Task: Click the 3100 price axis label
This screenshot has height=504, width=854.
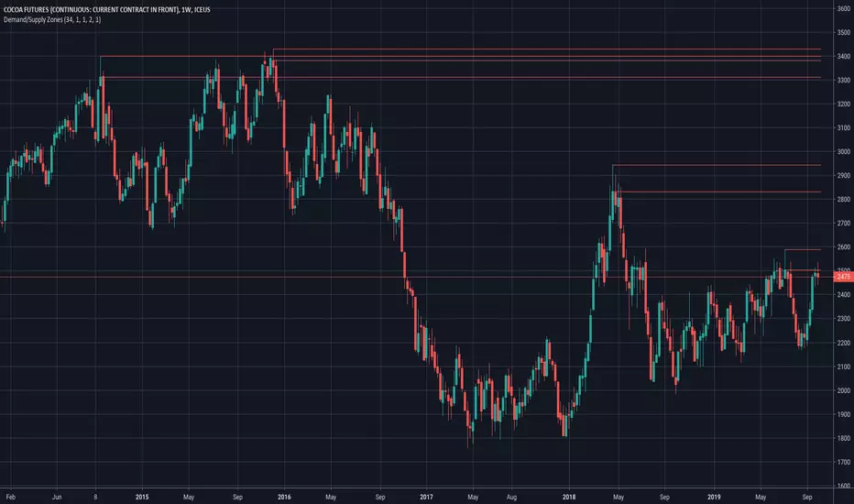Action: [x=843, y=128]
